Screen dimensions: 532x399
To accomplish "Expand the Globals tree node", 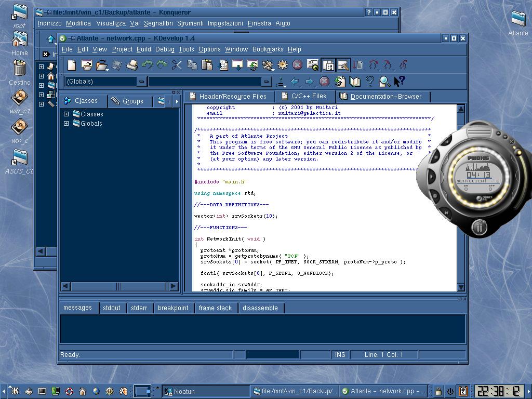I will pyautogui.click(x=66, y=124).
